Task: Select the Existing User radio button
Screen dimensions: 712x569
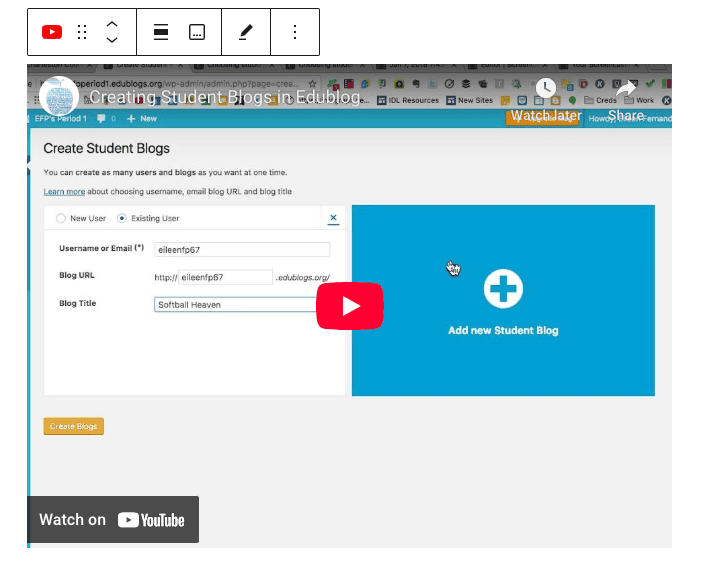Action: 122,218
